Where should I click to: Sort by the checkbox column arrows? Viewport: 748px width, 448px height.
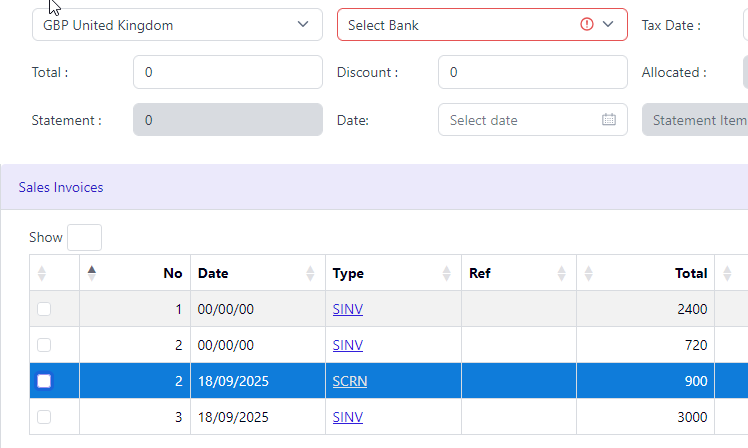[42, 273]
